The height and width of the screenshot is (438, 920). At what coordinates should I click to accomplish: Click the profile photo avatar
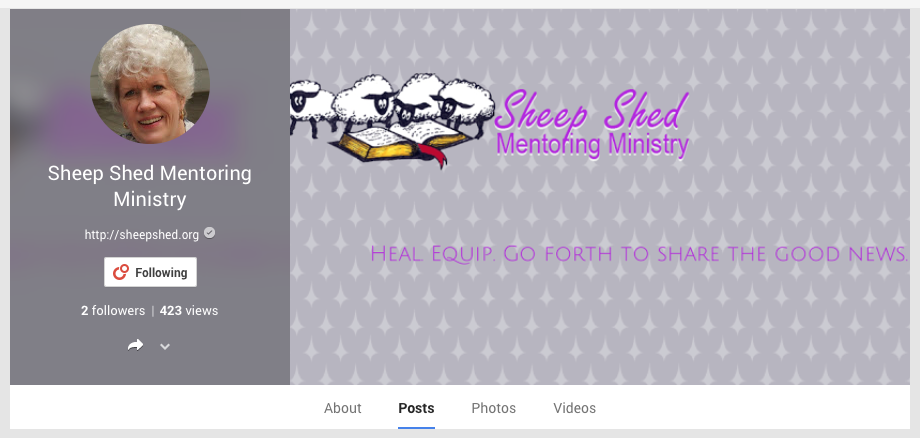pyautogui.click(x=150, y=84)
